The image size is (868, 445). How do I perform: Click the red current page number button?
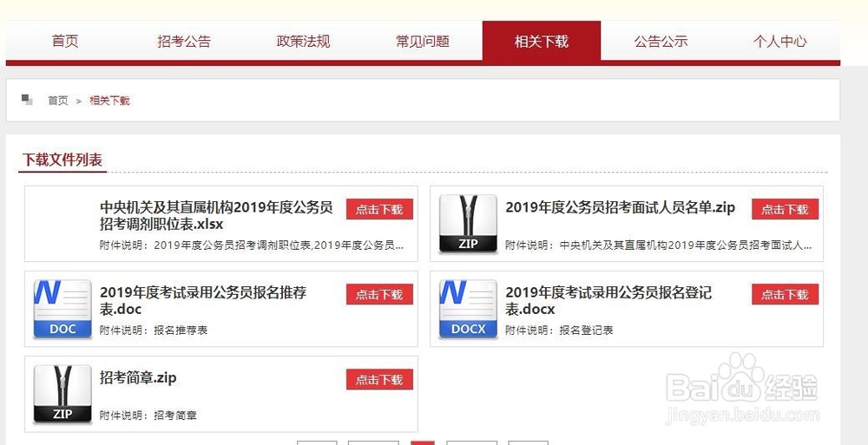[x=423, y=442]
